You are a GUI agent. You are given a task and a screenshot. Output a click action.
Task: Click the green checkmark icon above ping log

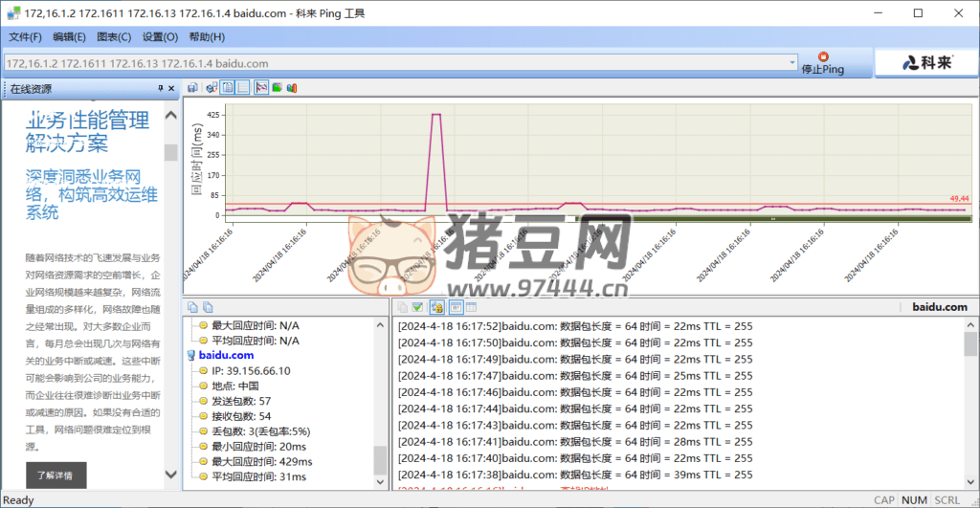(417, 307)
